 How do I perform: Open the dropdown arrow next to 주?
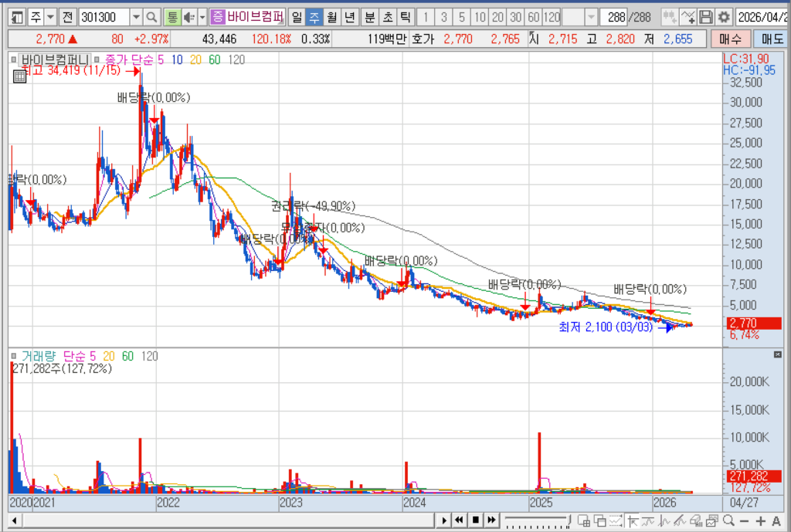pyautogui.click(x=50, y=17)
